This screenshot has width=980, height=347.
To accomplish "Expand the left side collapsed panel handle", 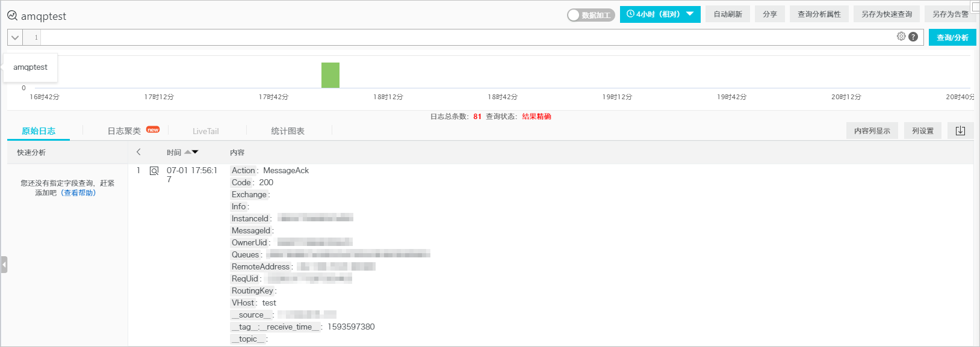I will coord(4,265).
